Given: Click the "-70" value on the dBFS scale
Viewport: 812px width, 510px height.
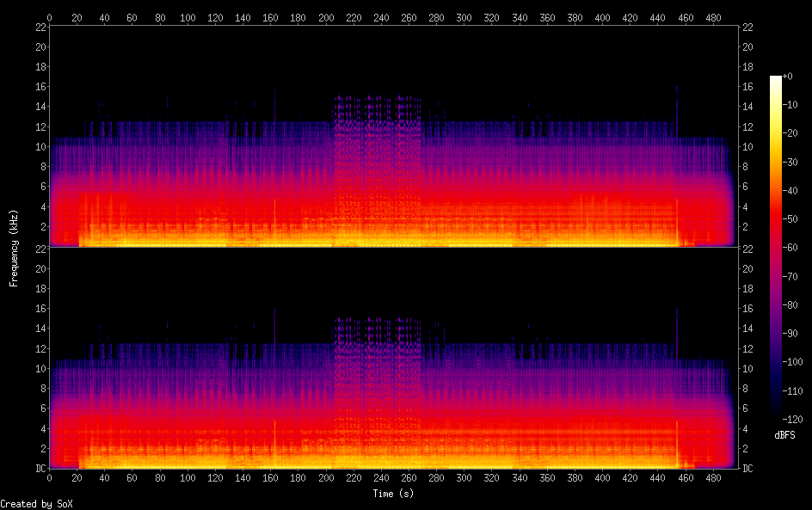Looking at the screenshot, I should tap(790, 276).
